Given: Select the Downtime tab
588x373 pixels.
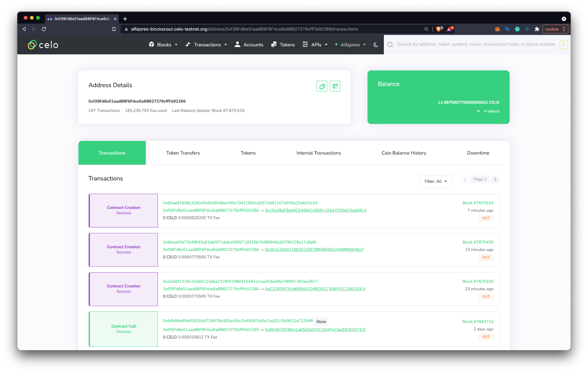Looking at the screenshot, I should (x=478, y=153).
